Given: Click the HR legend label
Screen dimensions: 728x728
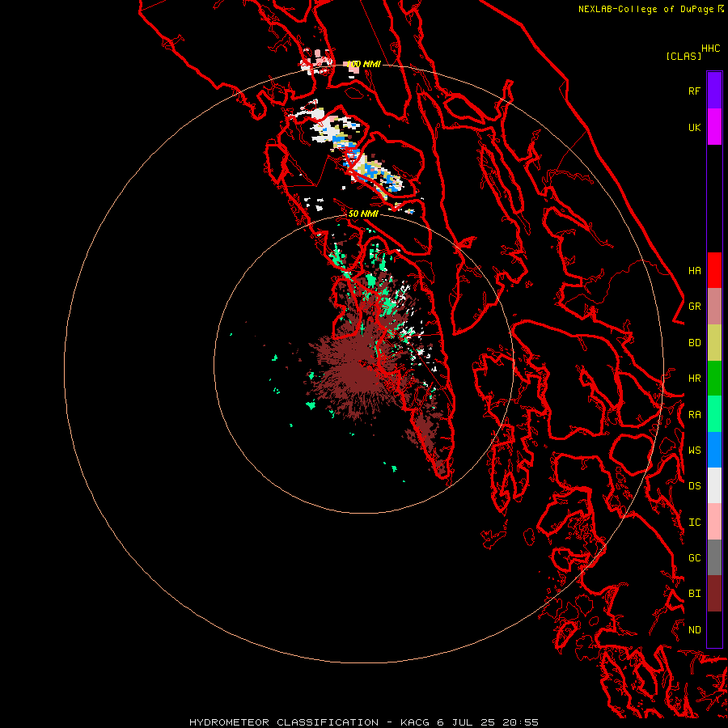Looking at the screenshot, I should pyautogui.click(x=694, y=379).
